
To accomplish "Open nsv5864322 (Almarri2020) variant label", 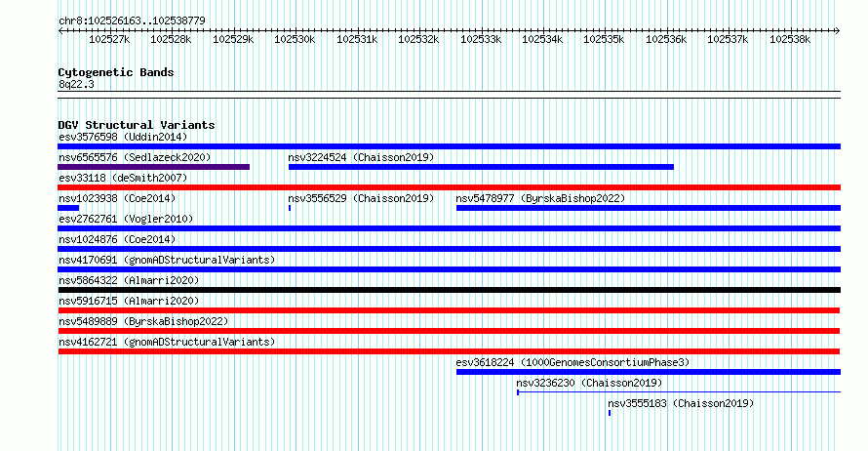I will 129,280.
